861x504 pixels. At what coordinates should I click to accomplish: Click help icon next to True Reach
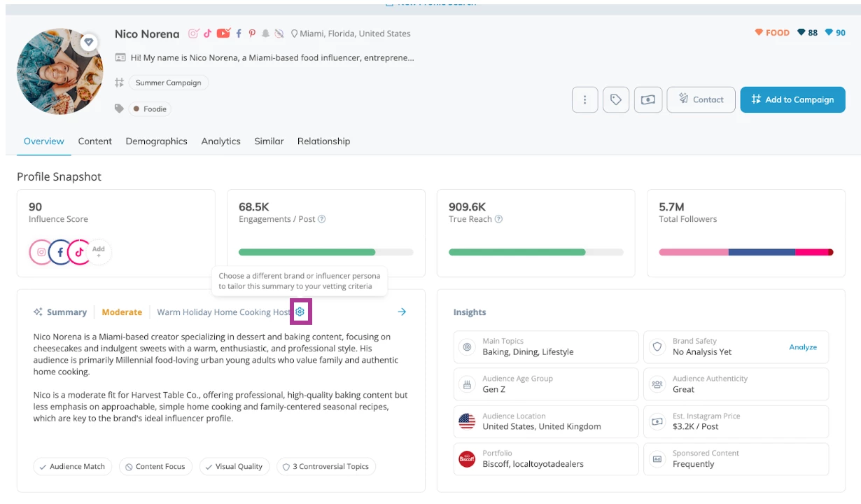coord(498,219)
